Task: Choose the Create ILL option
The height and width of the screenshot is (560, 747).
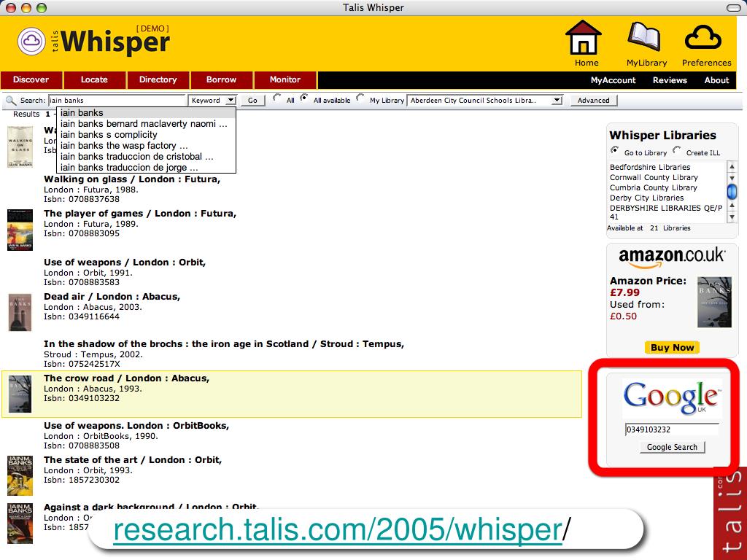Action: 676,150
